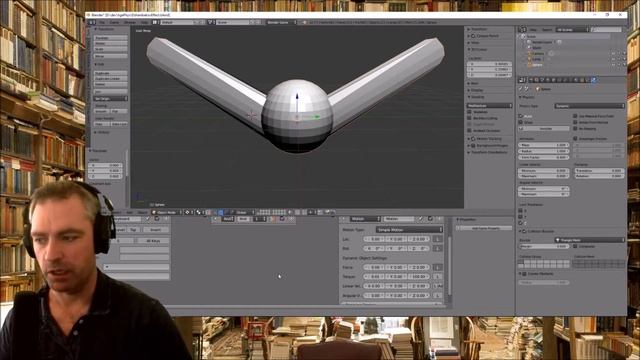Image resolution: width=640 pixels, height=360 pixels.
Task: Toggle the Camera row selectable arrow icon
Action: [x=619, y=53]
